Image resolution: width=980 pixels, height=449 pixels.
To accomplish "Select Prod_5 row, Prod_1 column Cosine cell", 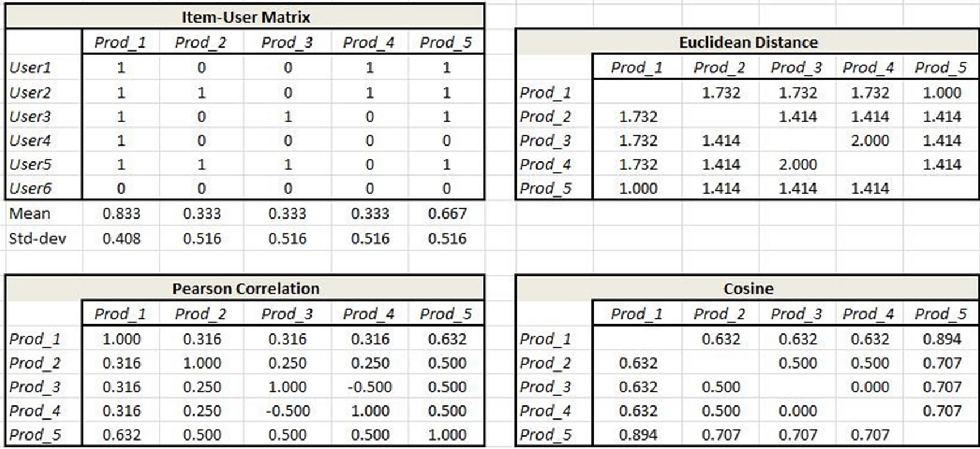I will (x=638, y=435).
